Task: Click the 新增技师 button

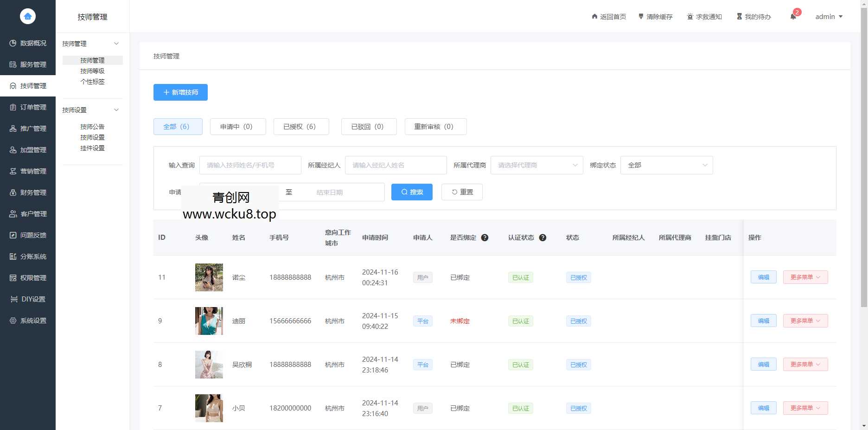Action: click(180, 92)
